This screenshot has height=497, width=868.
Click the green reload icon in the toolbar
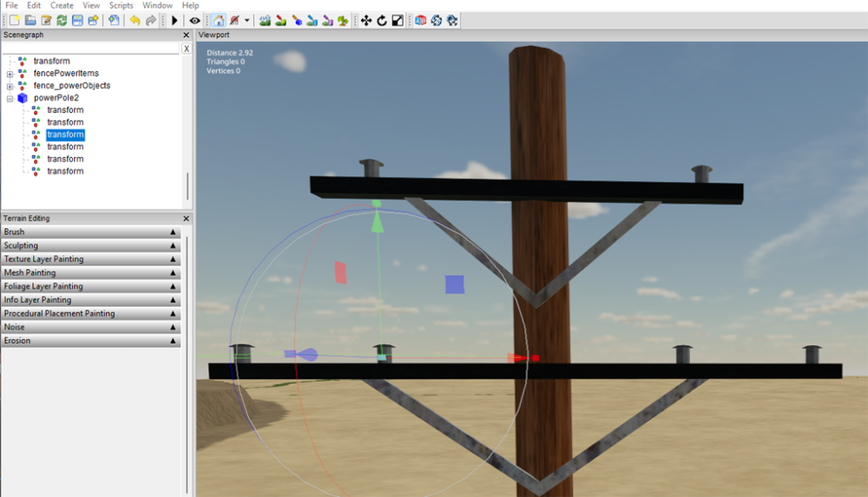coord(62,20)
